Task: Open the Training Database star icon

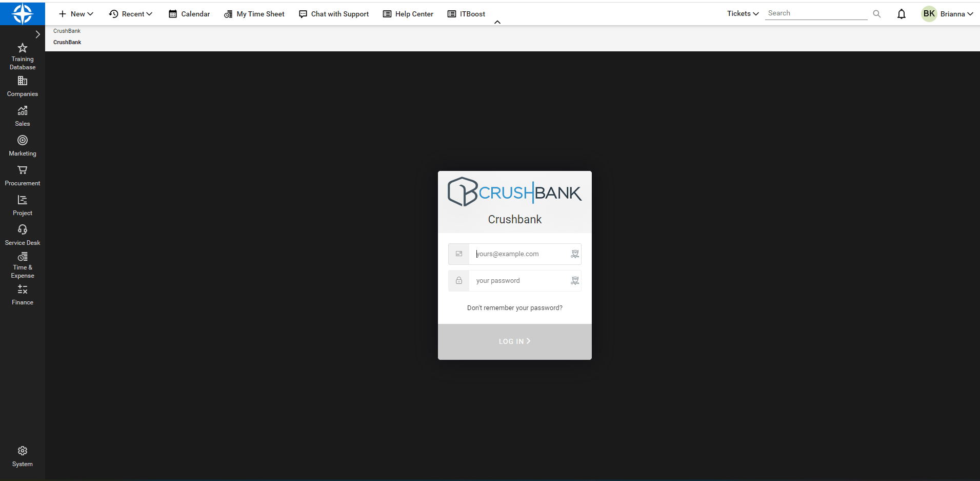Action: click(x=23, y=48)
